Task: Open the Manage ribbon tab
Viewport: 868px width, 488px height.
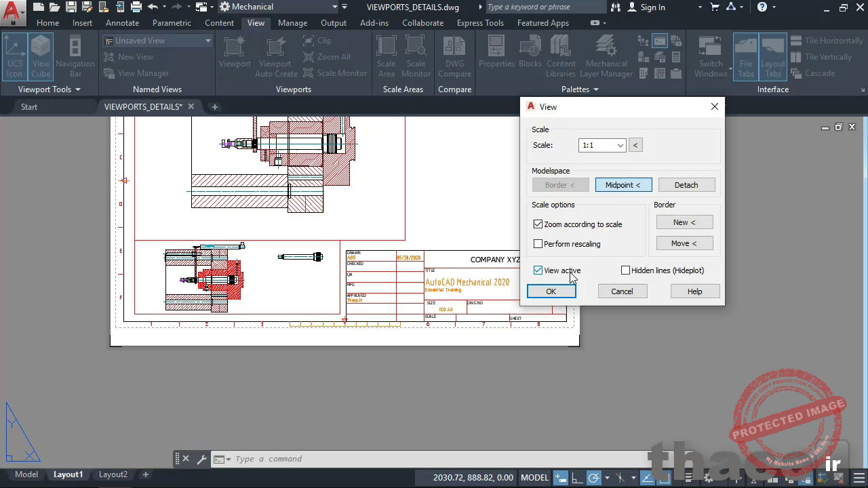Action: click(292, 22)
